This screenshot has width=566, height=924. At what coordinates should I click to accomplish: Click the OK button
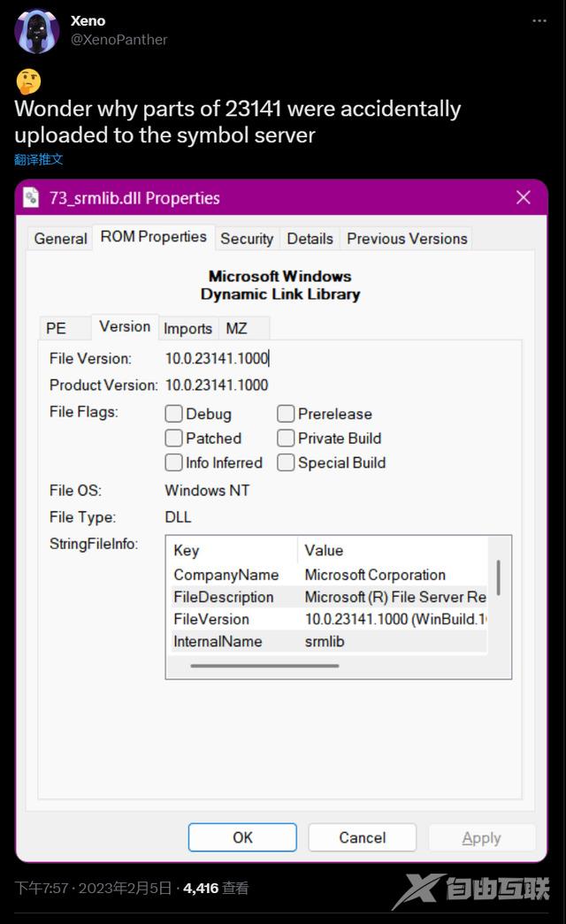point(242,837)
